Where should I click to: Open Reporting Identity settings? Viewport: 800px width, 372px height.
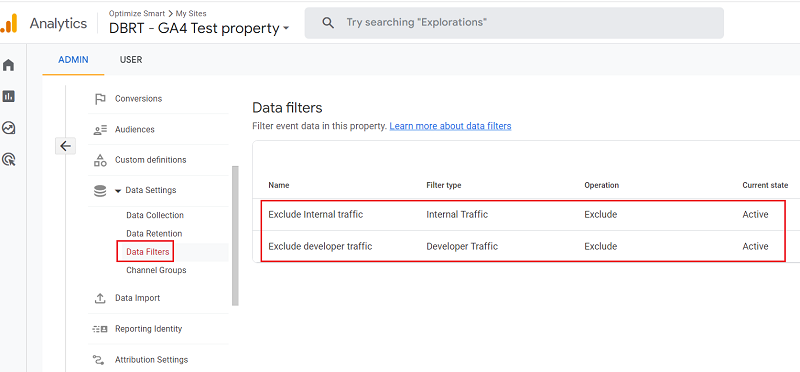click(148, 329)
